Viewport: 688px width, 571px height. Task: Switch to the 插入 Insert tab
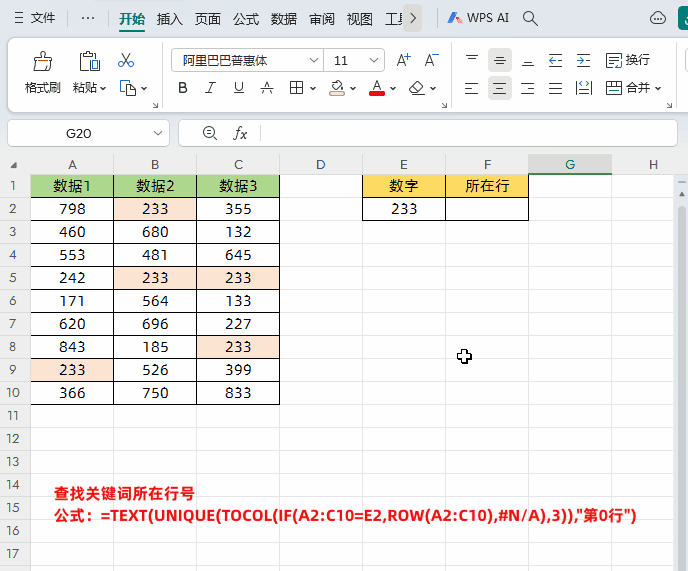[169, 19]
